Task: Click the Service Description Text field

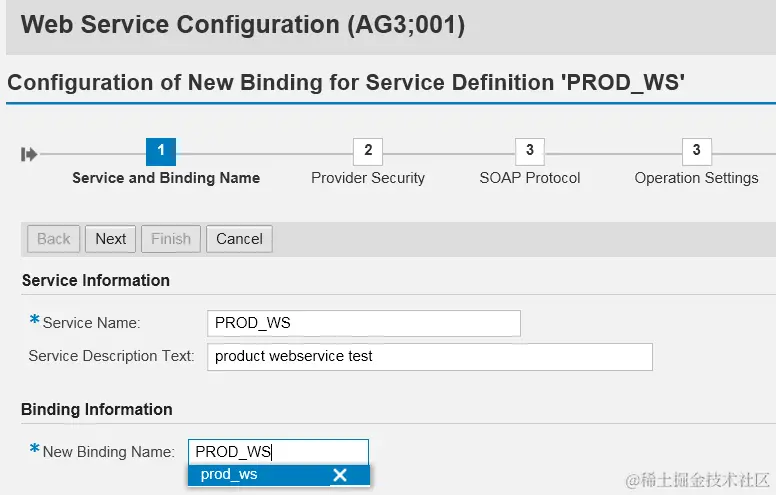Action: tap(430, 356)
